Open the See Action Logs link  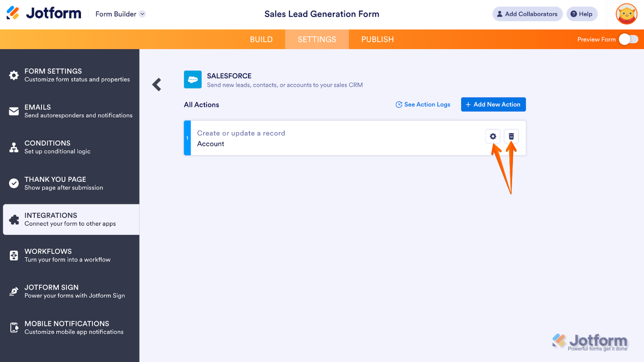[423, 105]
